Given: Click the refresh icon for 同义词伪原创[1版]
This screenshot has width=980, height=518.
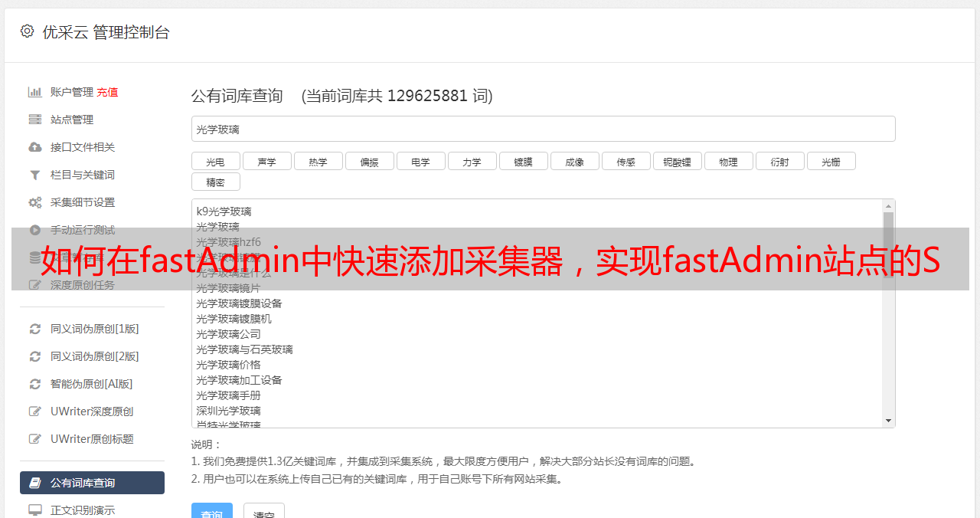Looking at the screenshot, I should pos(35,329).
